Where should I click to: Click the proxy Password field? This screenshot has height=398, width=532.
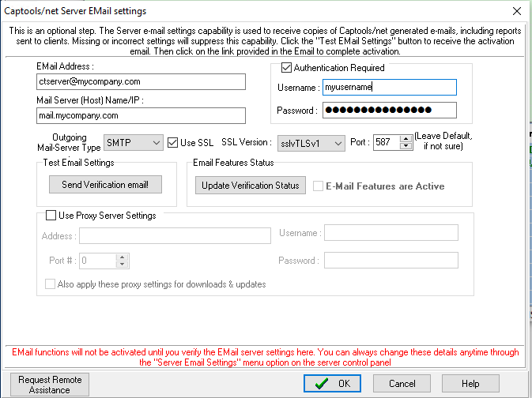click(x=391, y=261)
